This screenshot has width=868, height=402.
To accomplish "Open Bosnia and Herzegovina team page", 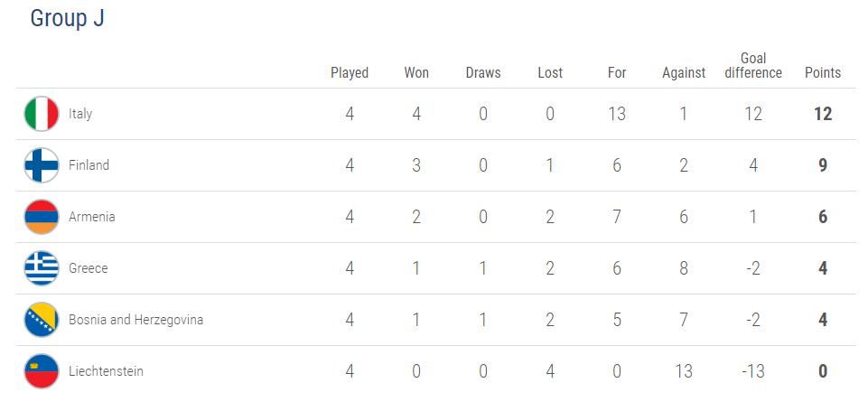I will tap(135, 320).
